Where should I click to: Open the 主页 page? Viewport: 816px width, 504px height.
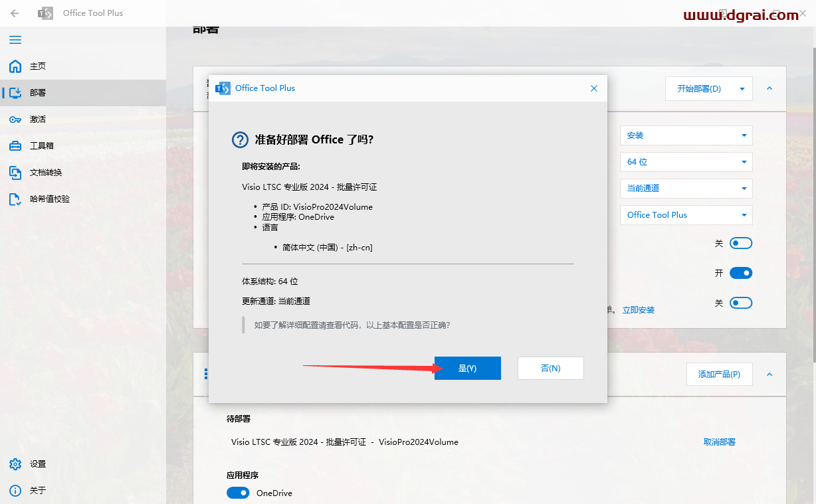point(83,66)
